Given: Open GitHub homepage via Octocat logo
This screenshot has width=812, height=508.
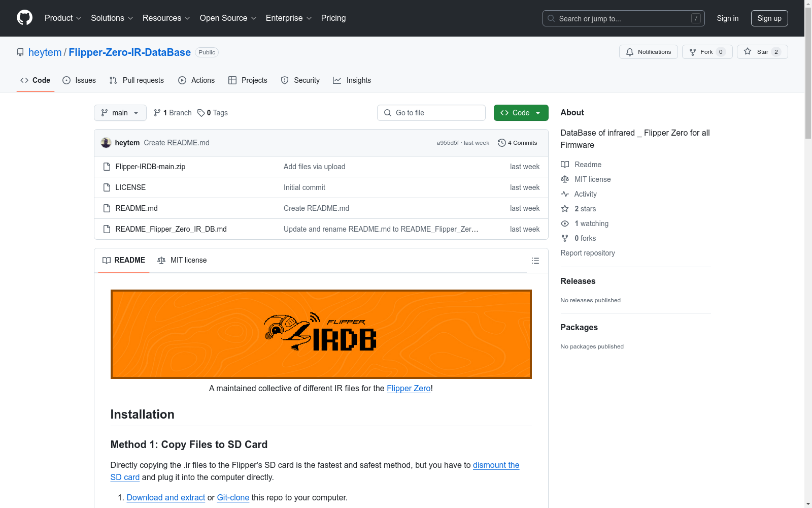Looking at the screenshot, I should pyautogui.click(x=24, y=18).
